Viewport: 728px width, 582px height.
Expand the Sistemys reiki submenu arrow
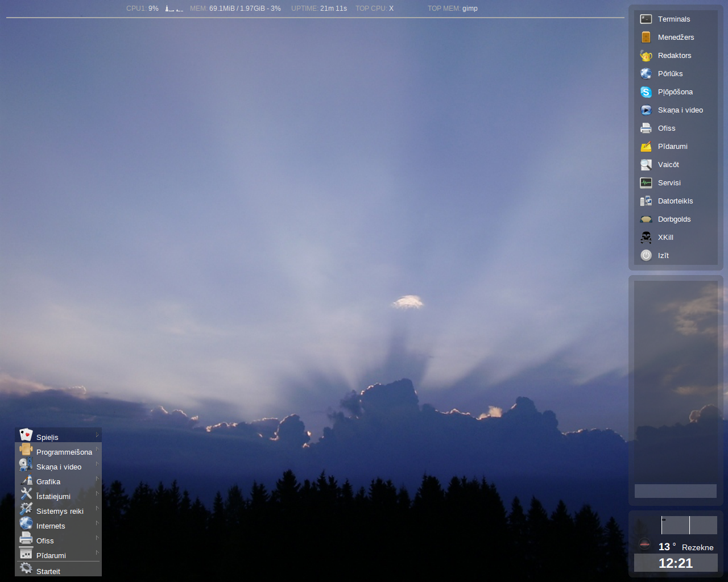97,509
